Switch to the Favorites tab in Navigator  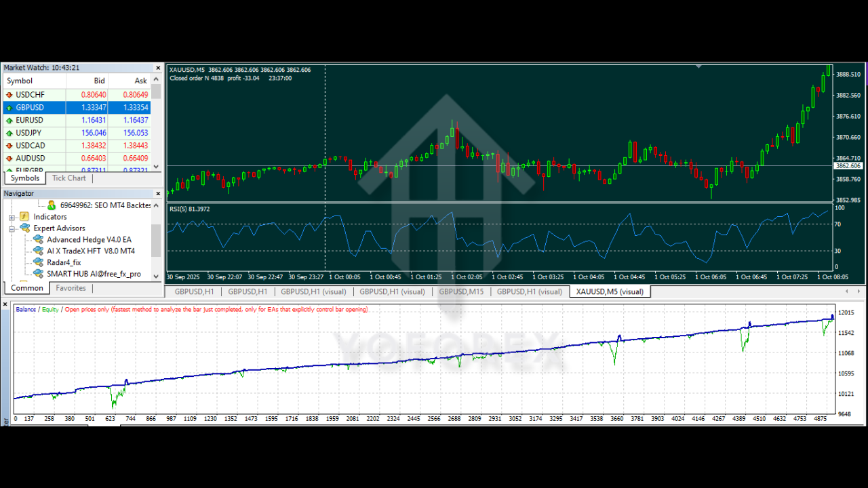(71, 287)
